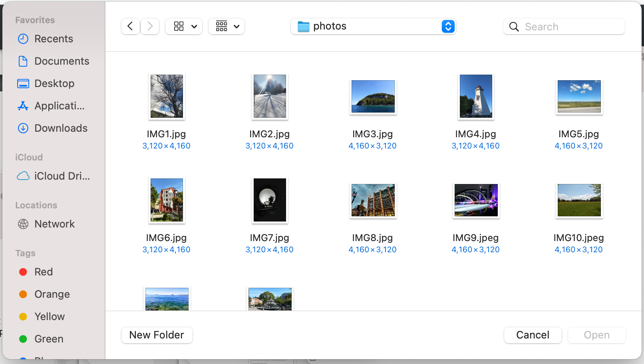Image resolution: width=644 pixels, height=364 pixels.
Task: Click the Yellow tag dot
Action: click(23, 317)
